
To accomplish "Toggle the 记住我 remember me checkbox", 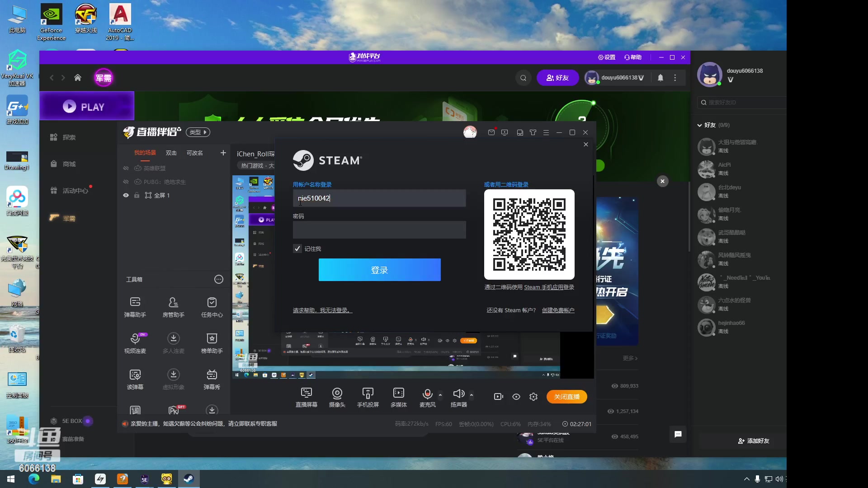I will pos(297,249).
